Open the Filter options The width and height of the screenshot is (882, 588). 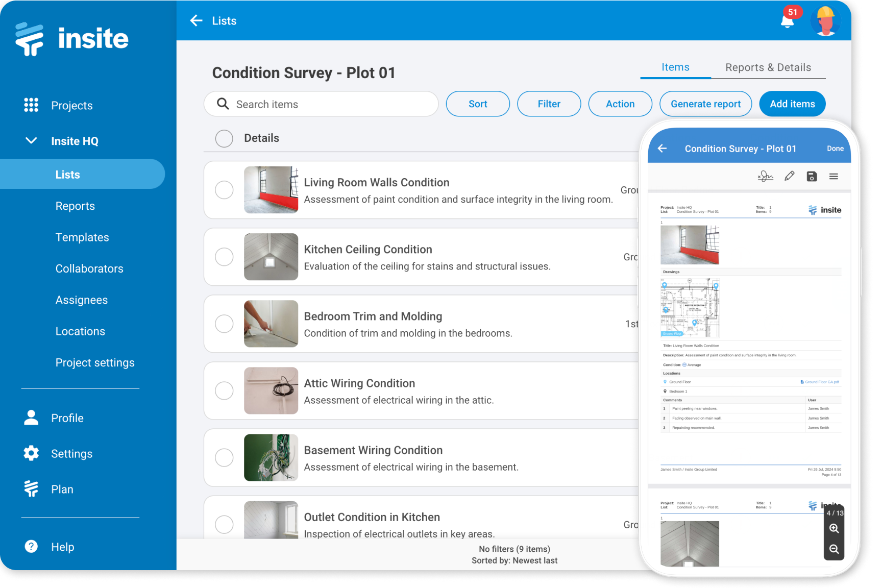[x=549, y=104]
